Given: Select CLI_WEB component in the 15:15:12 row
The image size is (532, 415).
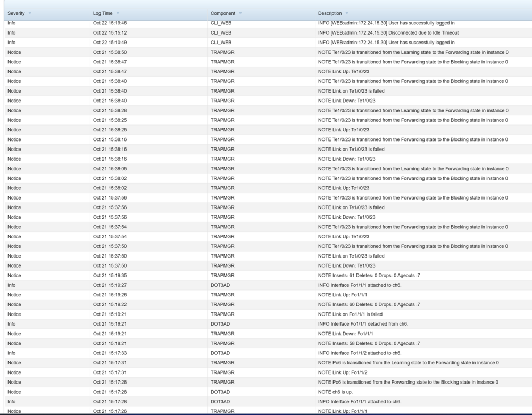Looking at the screenshot, I should (x=221, y=33).
